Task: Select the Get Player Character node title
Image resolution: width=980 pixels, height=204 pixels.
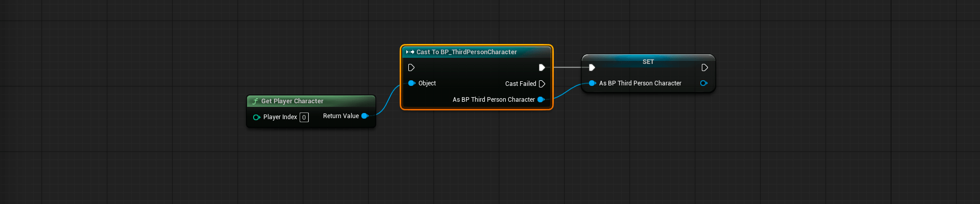Action: point(292,101)
